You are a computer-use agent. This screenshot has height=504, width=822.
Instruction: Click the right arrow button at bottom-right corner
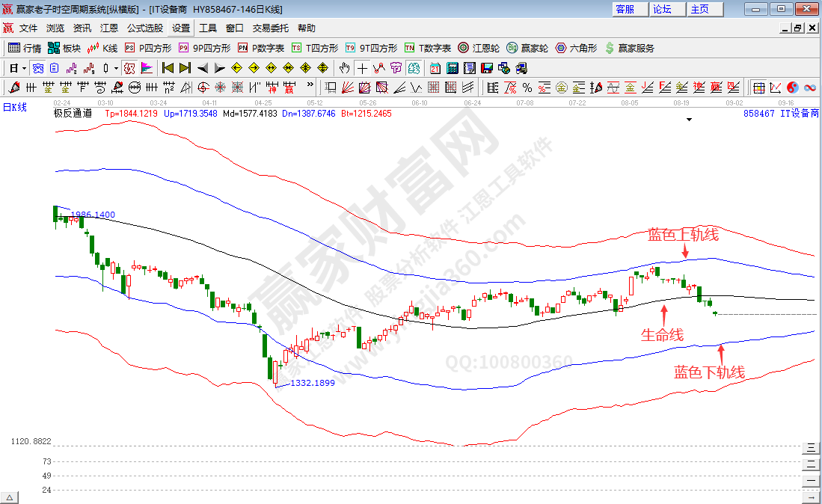[811, 497]
